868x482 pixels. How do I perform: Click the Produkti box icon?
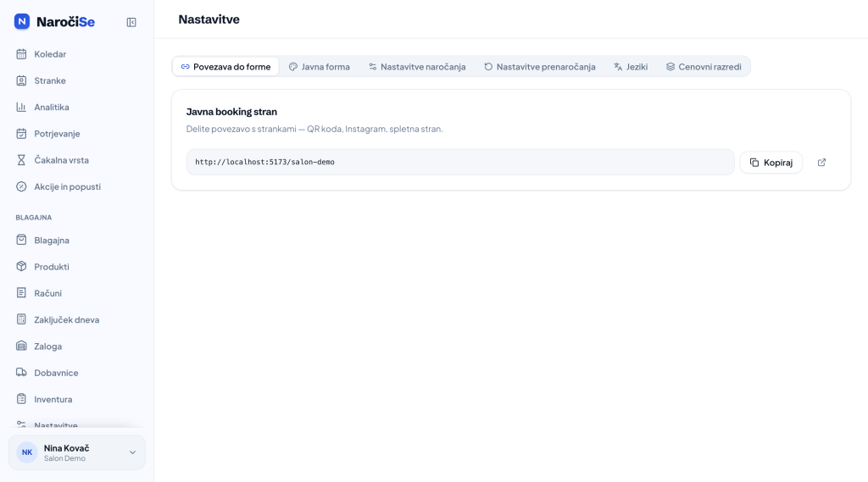click(21, 266)
